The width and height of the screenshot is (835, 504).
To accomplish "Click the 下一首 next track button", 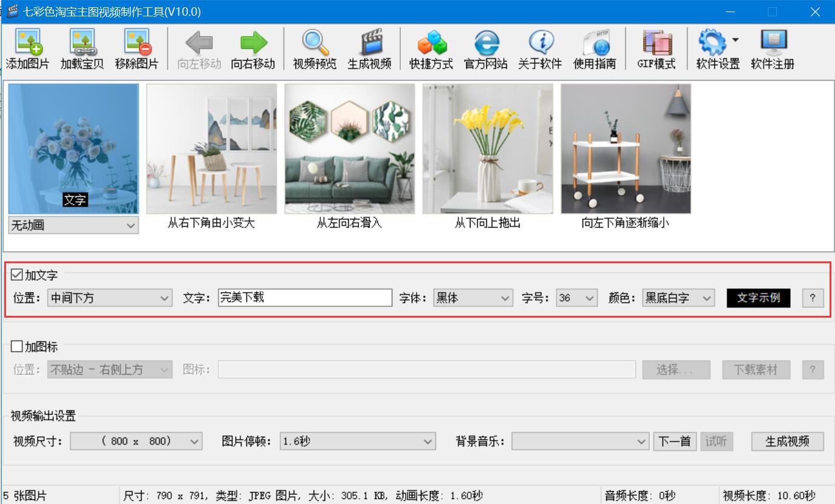I will coord(675,441).
